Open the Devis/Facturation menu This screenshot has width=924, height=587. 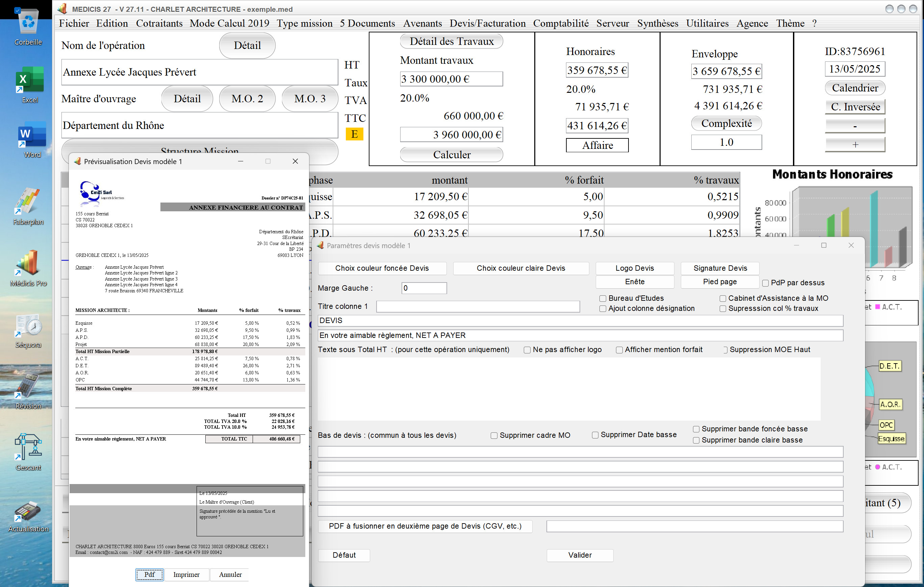click(x=487, y=23)
